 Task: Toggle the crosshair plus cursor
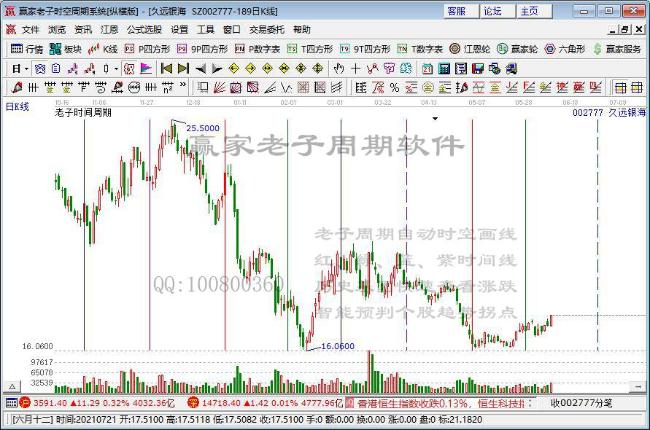click(355, 68)
